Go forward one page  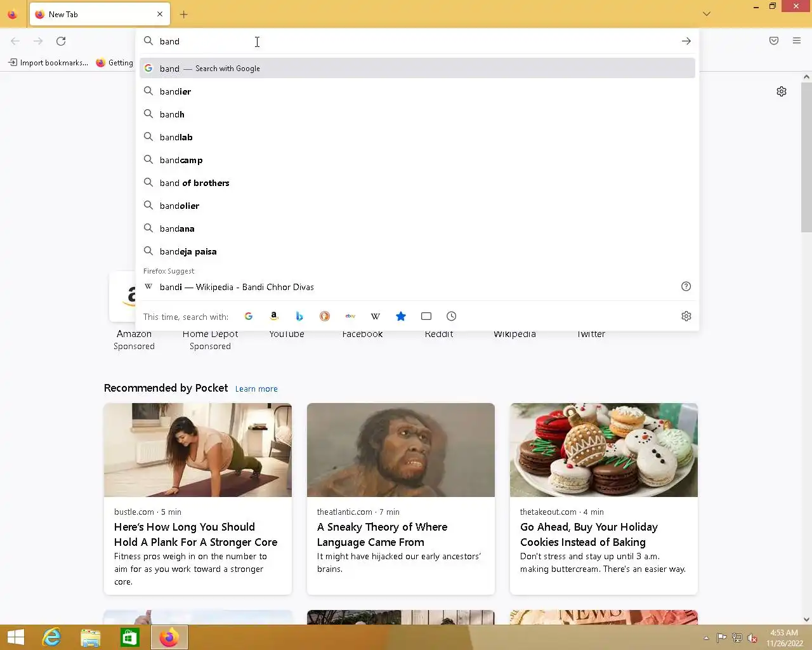pyautogui.click(x=38, y=41)
